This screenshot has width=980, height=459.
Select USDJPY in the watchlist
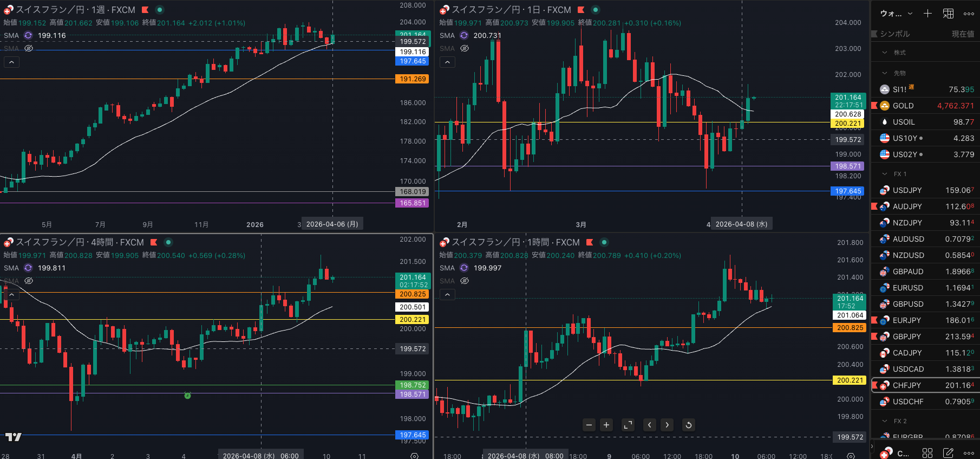pyautogui.click(x=907, y=190)
